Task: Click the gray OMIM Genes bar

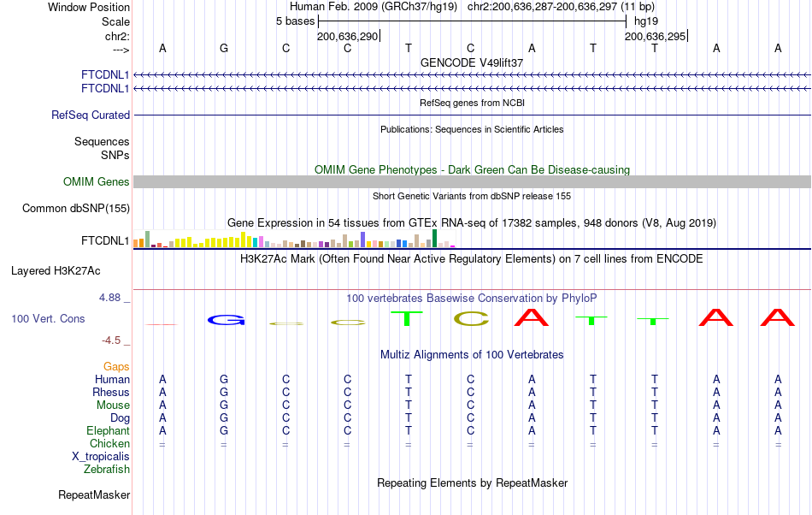Action: pos(473,182)
